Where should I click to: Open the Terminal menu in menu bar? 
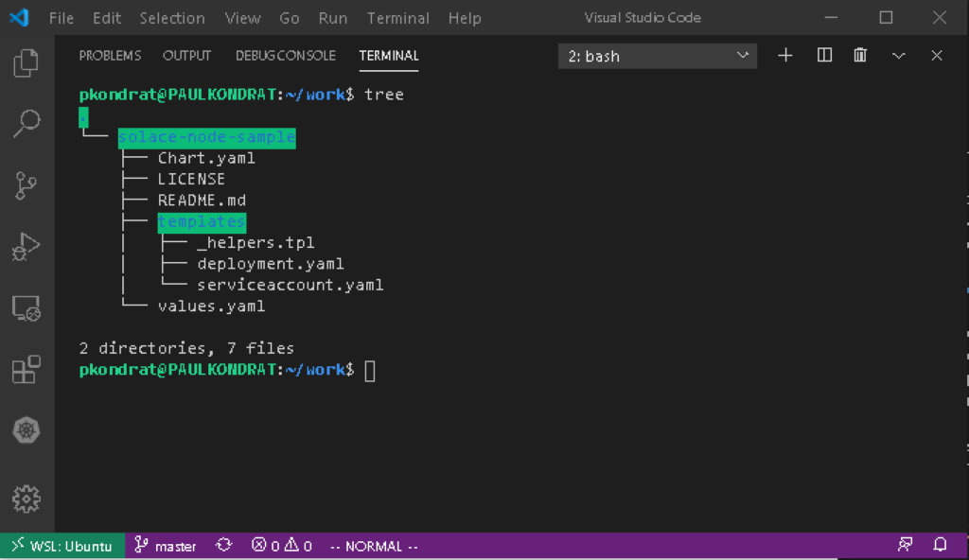click(397, 18)
